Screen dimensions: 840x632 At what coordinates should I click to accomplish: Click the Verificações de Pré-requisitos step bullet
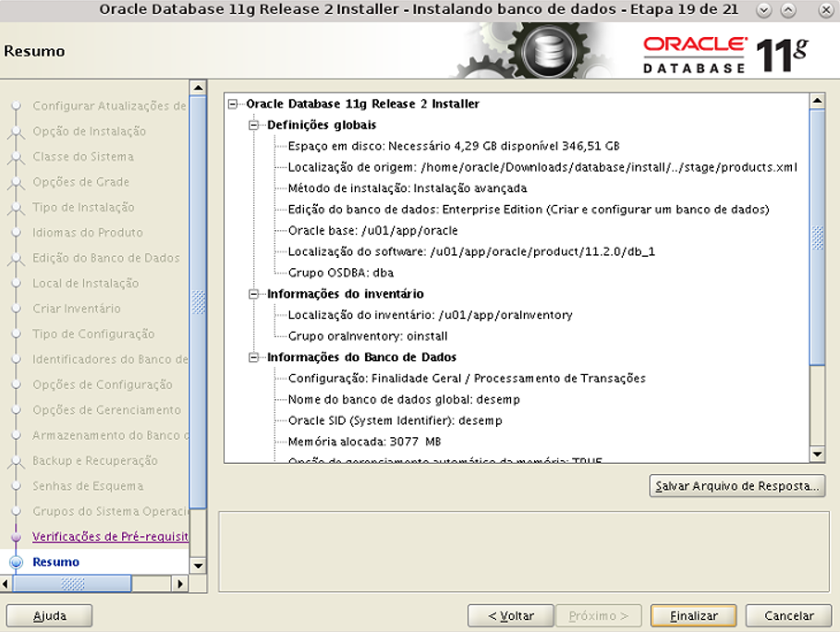pyautogui.click(x=16, y=537)
